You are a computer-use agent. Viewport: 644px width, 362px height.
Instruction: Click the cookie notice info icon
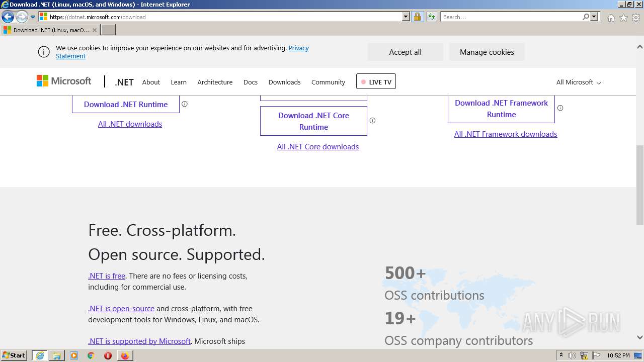click(44, 52)
